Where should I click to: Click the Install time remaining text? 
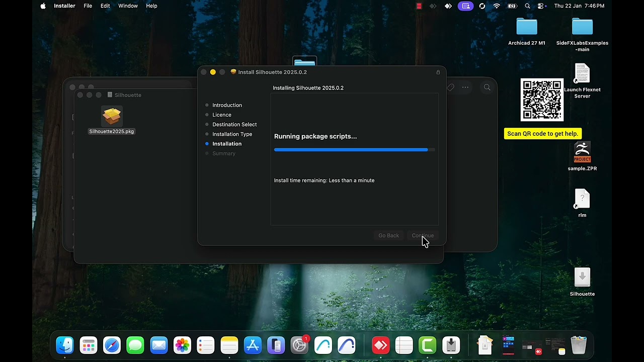(324, 180)
